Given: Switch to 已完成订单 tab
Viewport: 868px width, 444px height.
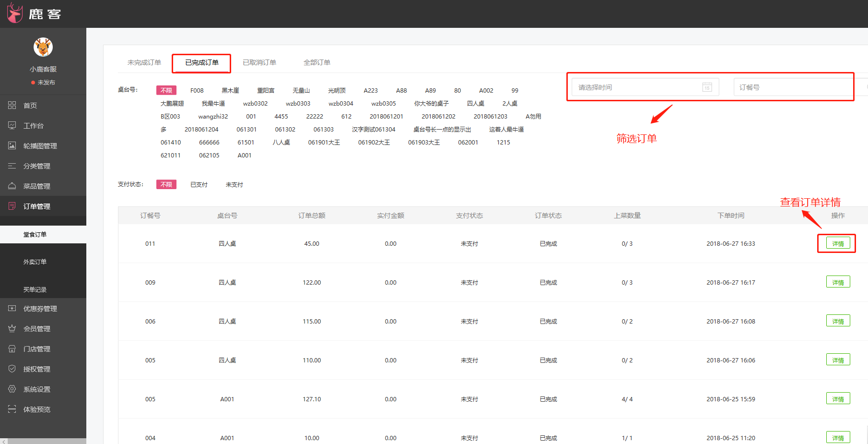Looking at the screenshot, I should tap(202, 62).
